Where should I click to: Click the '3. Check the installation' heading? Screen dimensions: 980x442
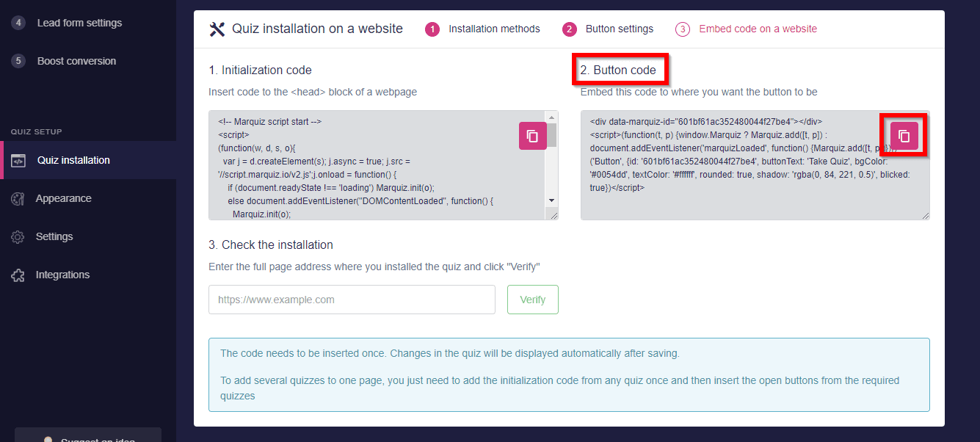tap(271, 244)
